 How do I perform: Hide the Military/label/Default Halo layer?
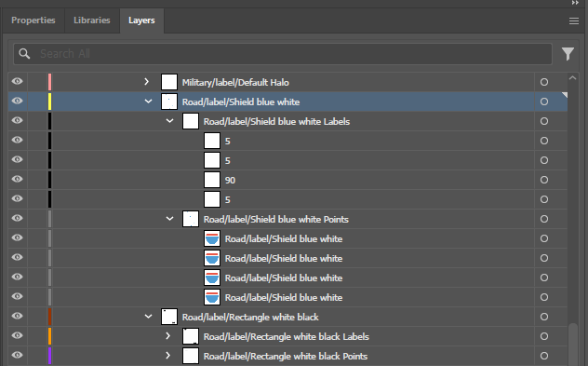click(x=18, y=81)
